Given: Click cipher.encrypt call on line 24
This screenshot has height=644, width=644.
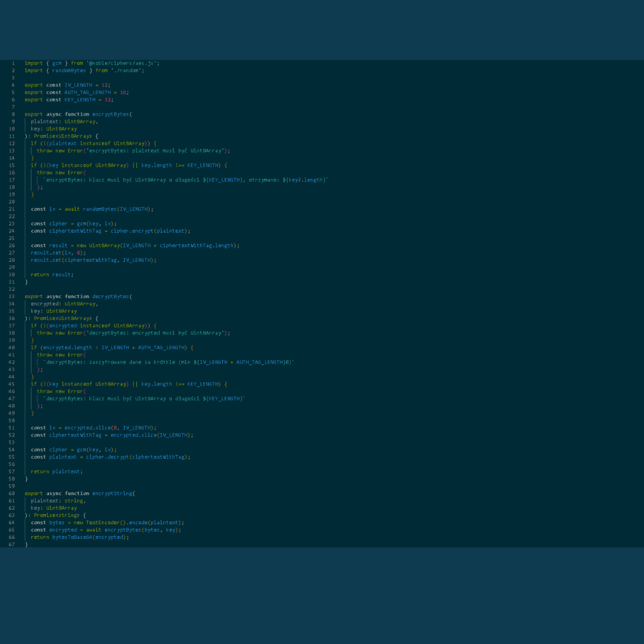Looking at the screenshot, I should click(131, 231).
